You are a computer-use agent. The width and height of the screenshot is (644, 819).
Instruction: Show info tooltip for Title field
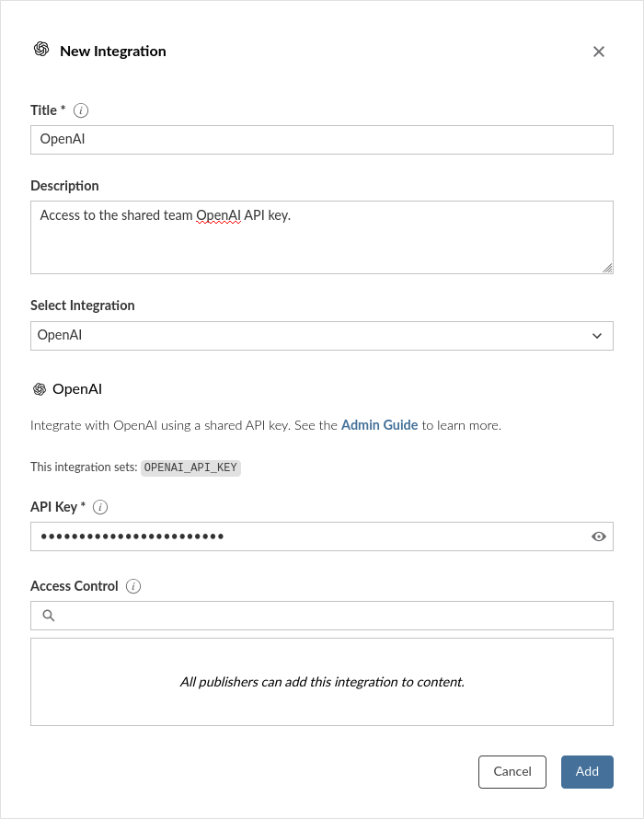81,110
